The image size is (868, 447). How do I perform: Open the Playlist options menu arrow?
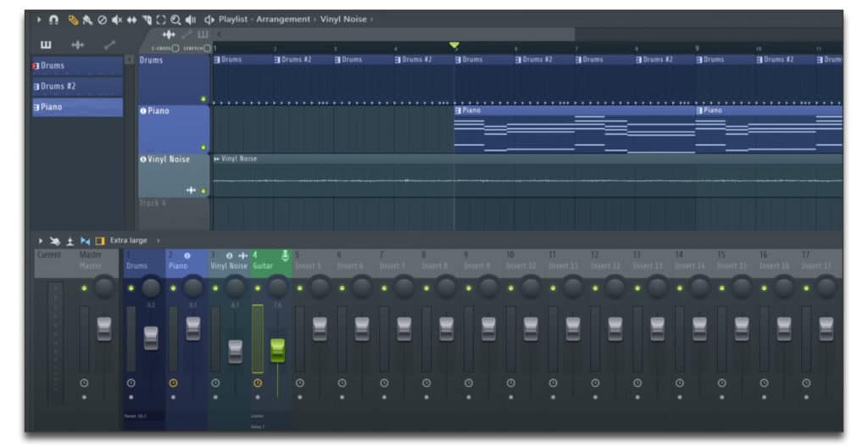39,20
